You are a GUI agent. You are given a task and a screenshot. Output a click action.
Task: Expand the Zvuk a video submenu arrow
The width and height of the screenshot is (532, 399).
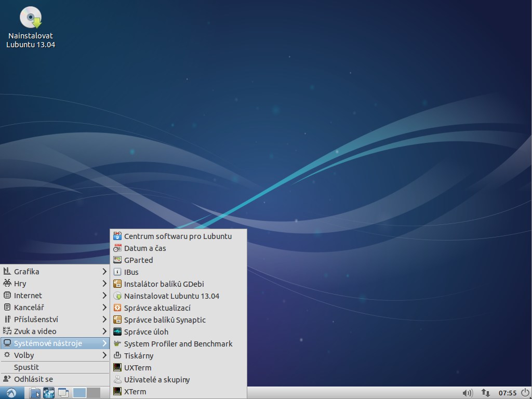tap(104, 331)
